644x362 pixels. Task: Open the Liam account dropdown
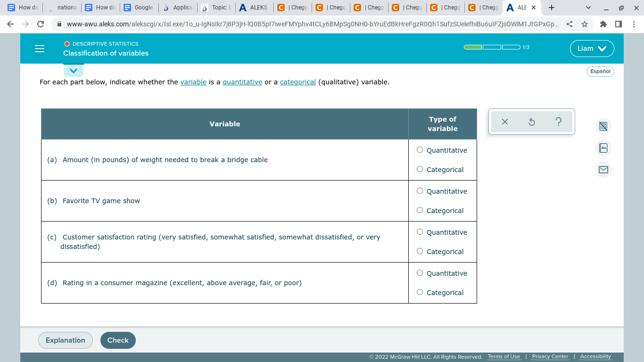592,49
